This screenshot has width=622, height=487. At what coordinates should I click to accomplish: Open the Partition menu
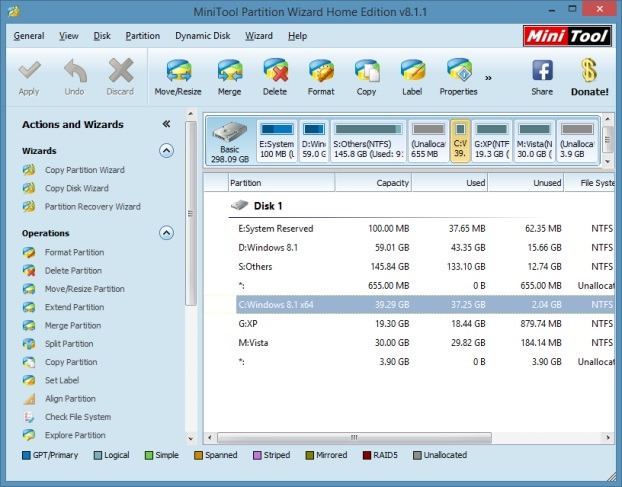tap(142, 36)
